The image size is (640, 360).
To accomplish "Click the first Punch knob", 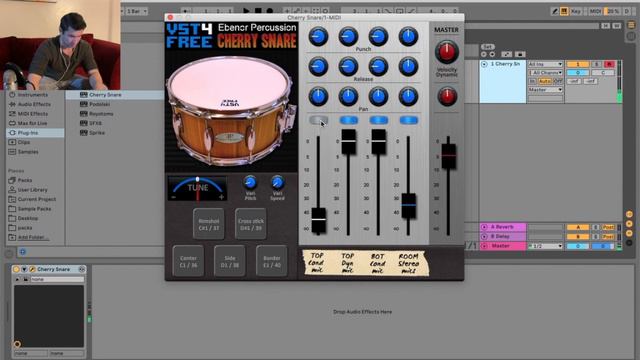I will [318, 36].
